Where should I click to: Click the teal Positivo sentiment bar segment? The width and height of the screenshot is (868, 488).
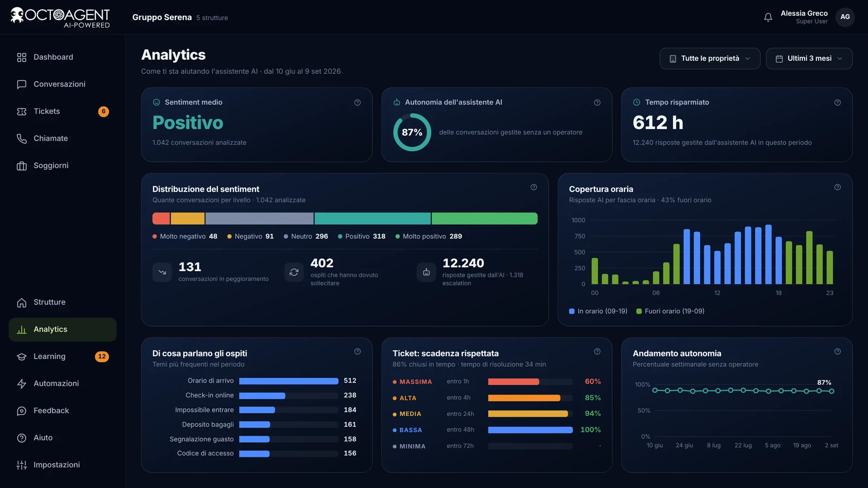[x=373, y=219]
